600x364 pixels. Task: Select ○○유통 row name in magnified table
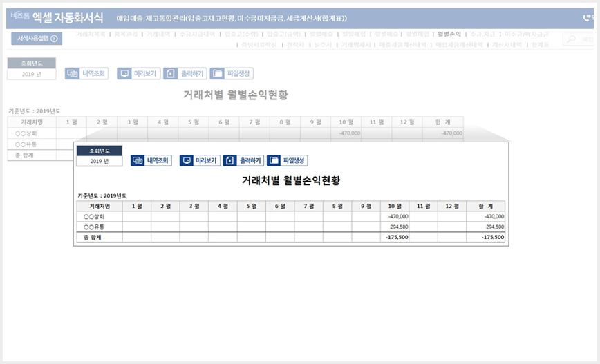tap(94, 227)
